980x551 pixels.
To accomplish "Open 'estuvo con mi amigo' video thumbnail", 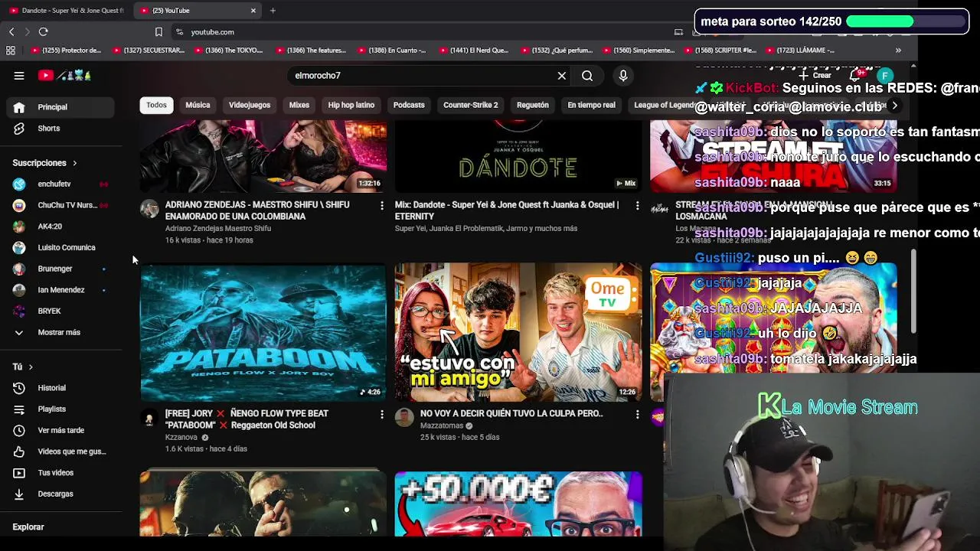I will [x=518, y=332].
